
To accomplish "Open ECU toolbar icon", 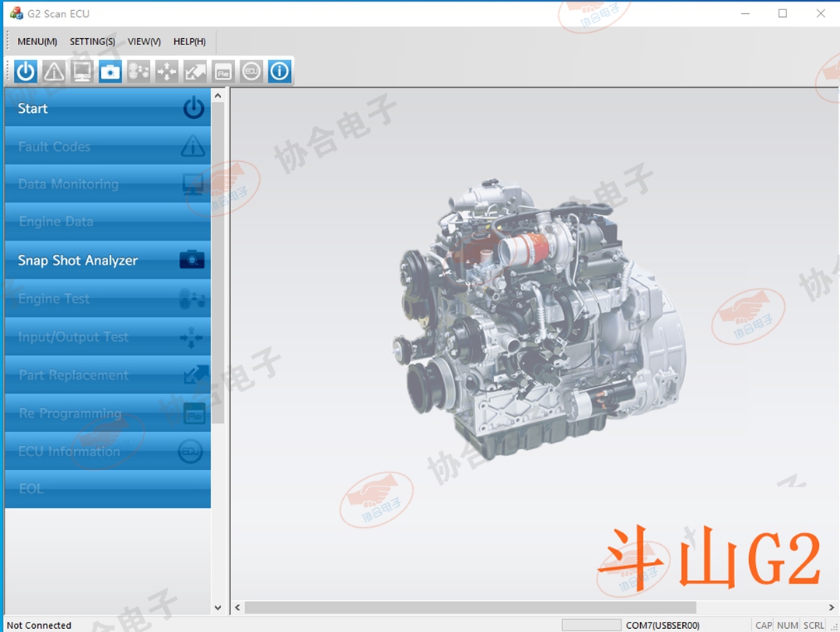I will [x=251, y=72].
